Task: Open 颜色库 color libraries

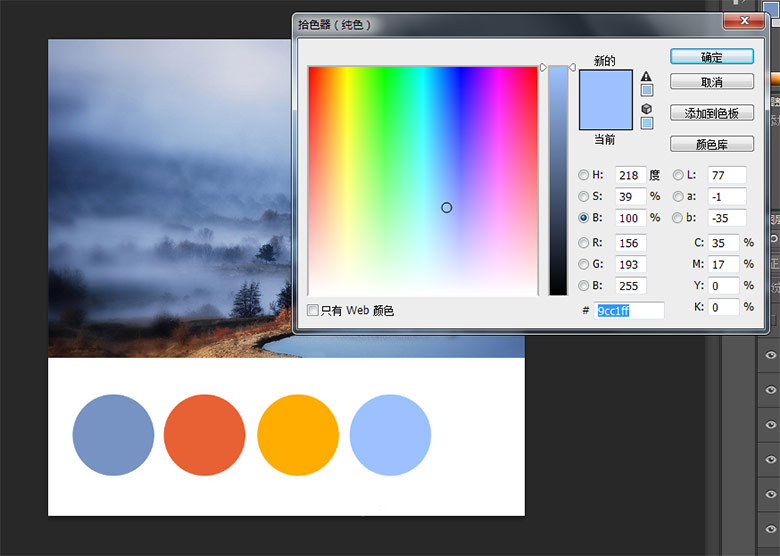Action: 712,144
